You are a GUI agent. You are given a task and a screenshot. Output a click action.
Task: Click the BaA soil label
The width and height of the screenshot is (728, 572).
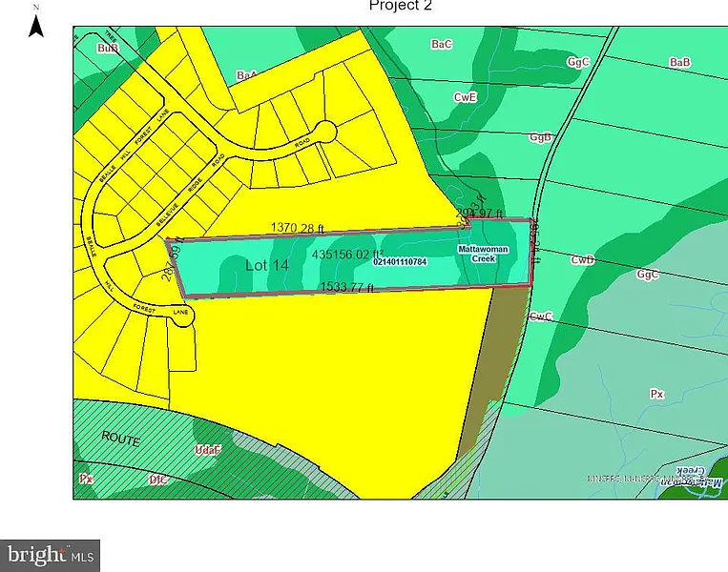(x=246, y=74)
